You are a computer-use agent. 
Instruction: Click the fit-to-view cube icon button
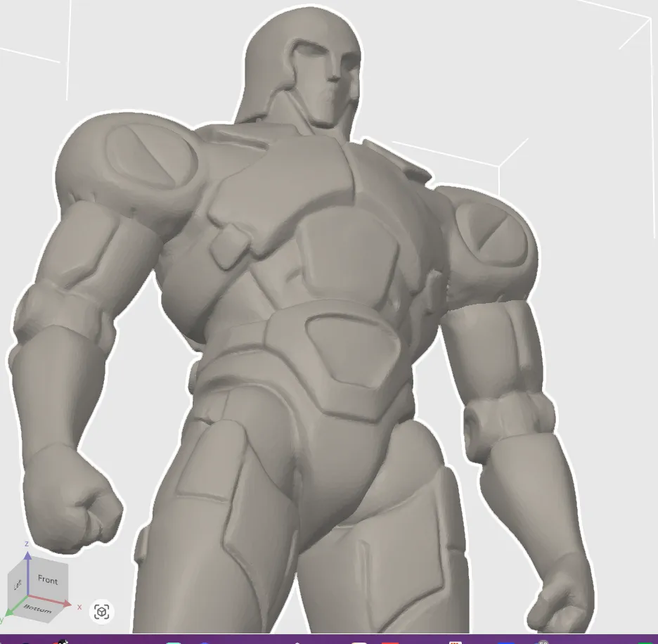[101, 612]
